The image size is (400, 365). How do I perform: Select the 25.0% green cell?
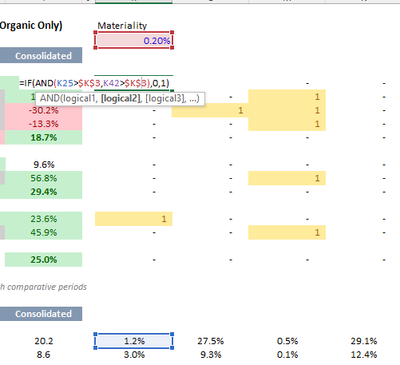click(44, 260)
